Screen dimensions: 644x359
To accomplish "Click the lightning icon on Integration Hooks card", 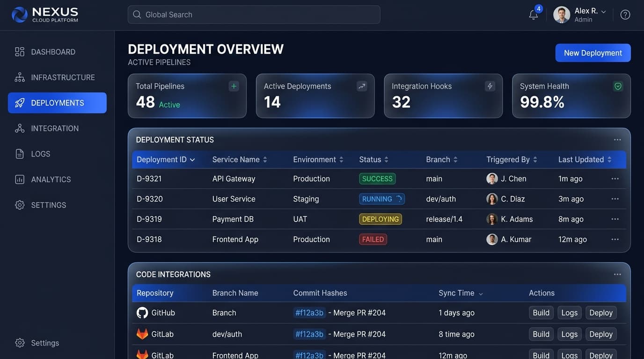I will coord(490,86).
